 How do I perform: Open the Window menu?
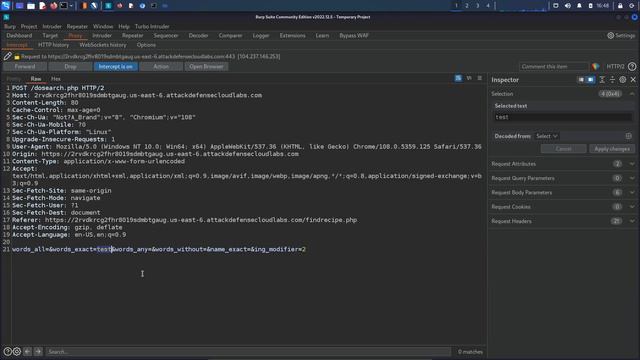[103, 27]
